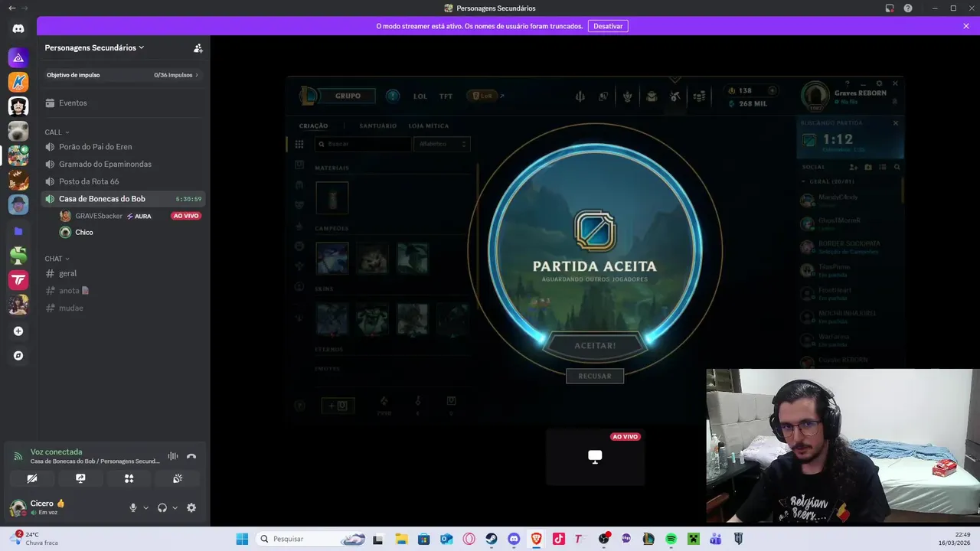Image resolution: width=980 pixels, height=551 pixels.
Task: Collapse the CALL category
Action: click(x=57, y=132)
